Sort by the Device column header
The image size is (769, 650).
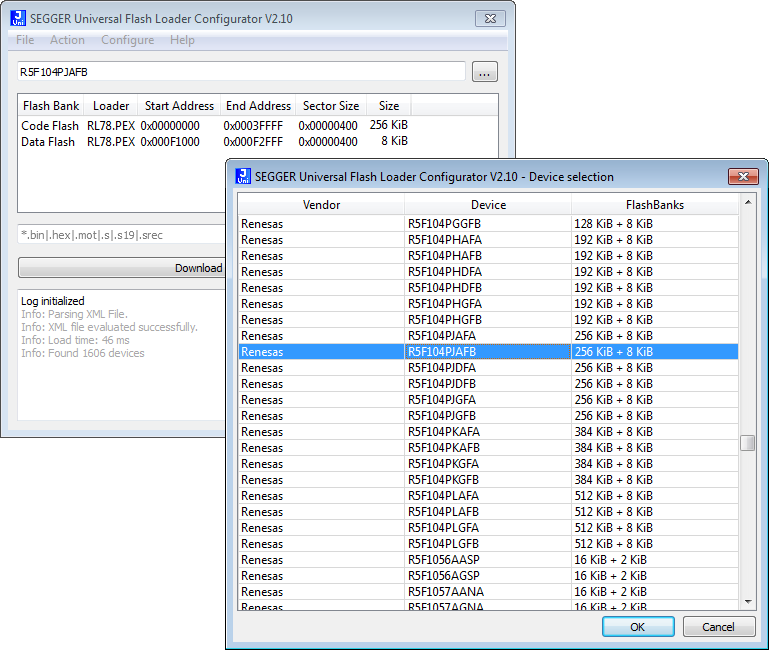click(488, 205)
